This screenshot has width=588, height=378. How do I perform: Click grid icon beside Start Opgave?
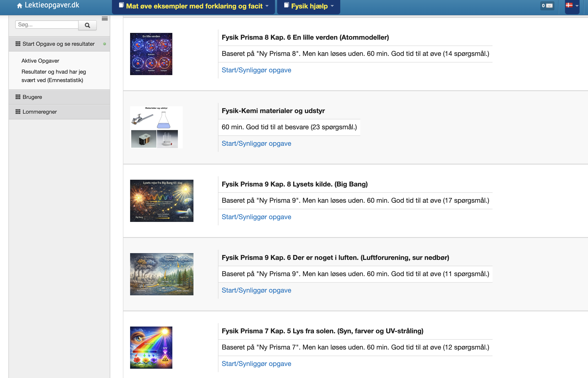click(x=18, y=44)
